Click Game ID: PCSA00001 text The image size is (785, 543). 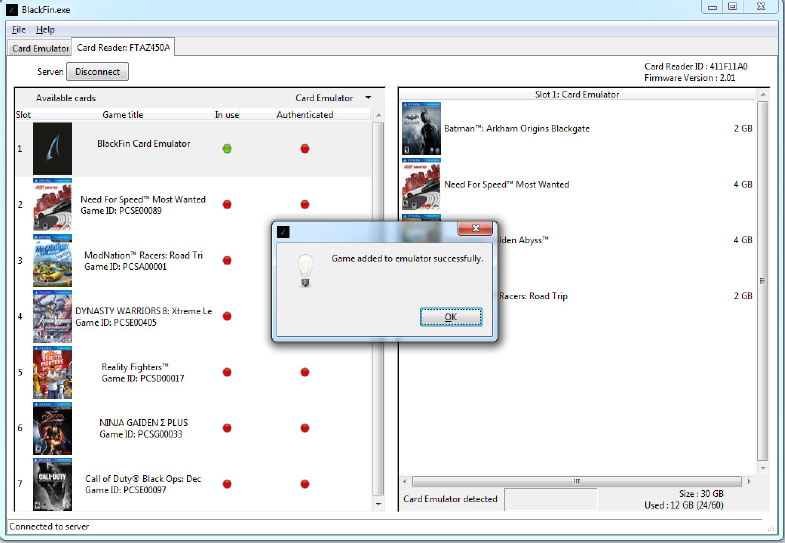click(125, 267)
